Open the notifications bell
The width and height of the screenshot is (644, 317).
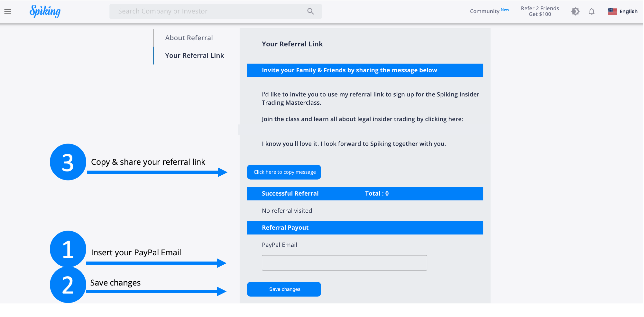(x=592, y=12)
